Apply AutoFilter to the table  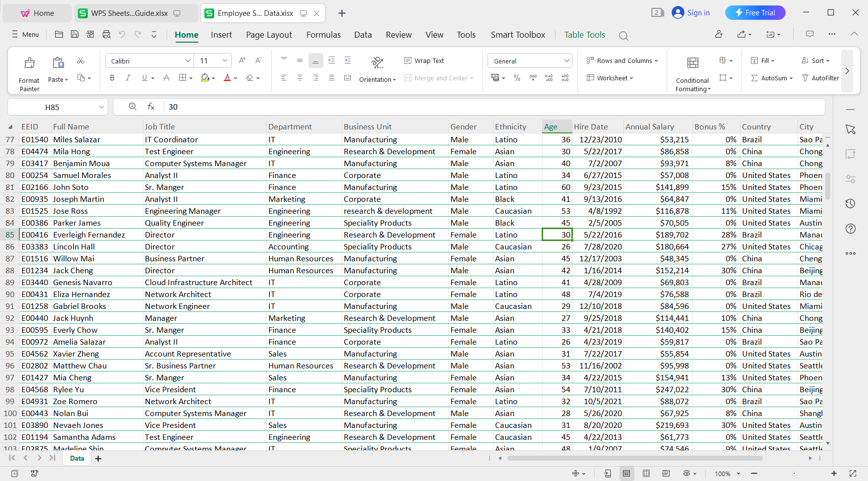[821, 77]
